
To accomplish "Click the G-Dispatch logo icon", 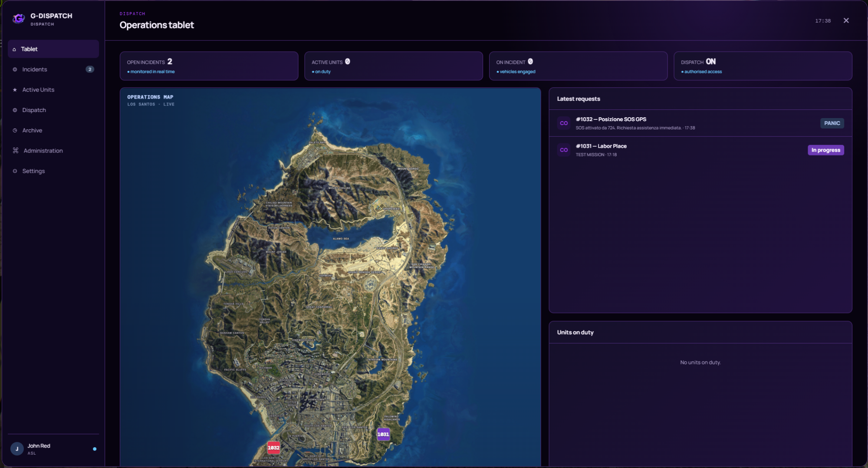I will [18, 19].
